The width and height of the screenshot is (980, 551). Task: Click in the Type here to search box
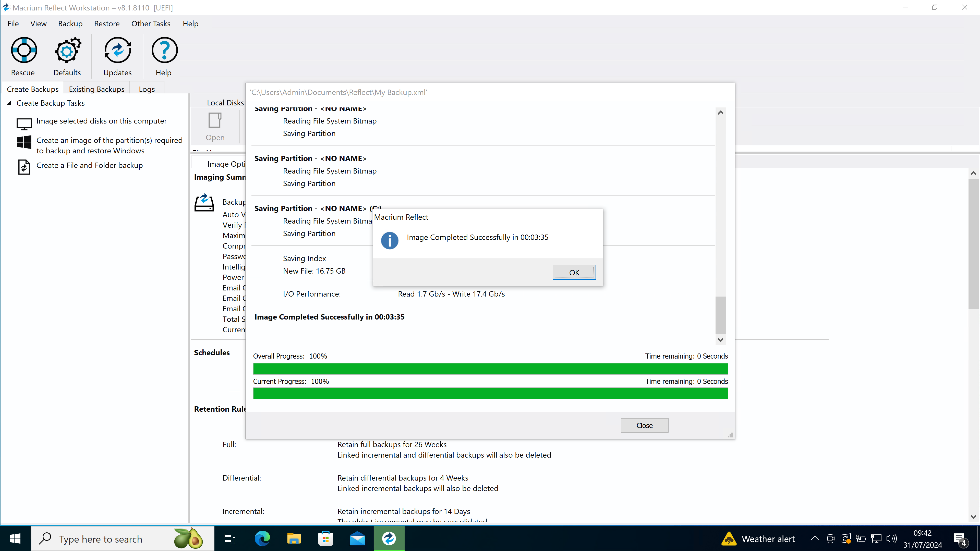(x=114, y=539)
